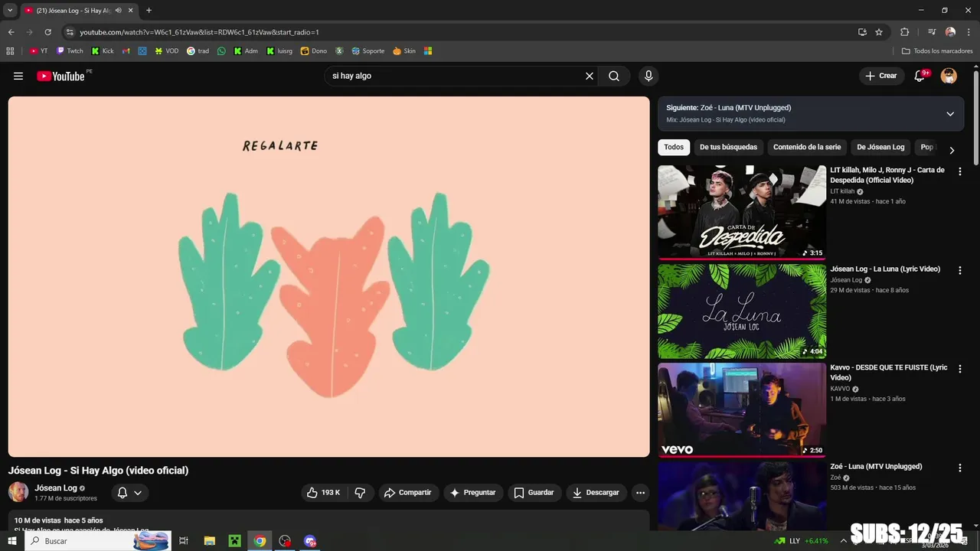Open Windows Start menu
Screen dimensions: 980x551
(11, 541)
